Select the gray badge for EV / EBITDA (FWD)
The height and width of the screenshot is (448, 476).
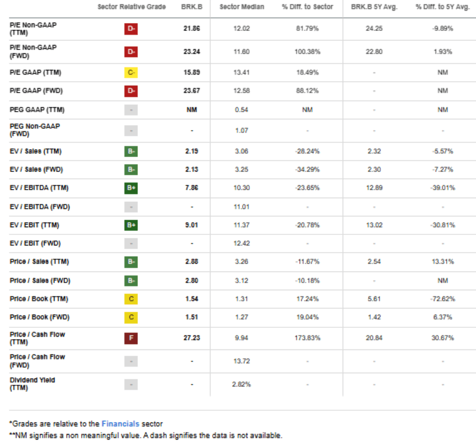[x=130, y=206]
